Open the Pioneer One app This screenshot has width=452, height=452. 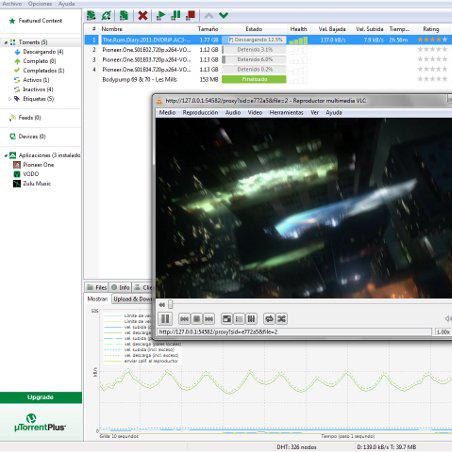click(38, 165)
